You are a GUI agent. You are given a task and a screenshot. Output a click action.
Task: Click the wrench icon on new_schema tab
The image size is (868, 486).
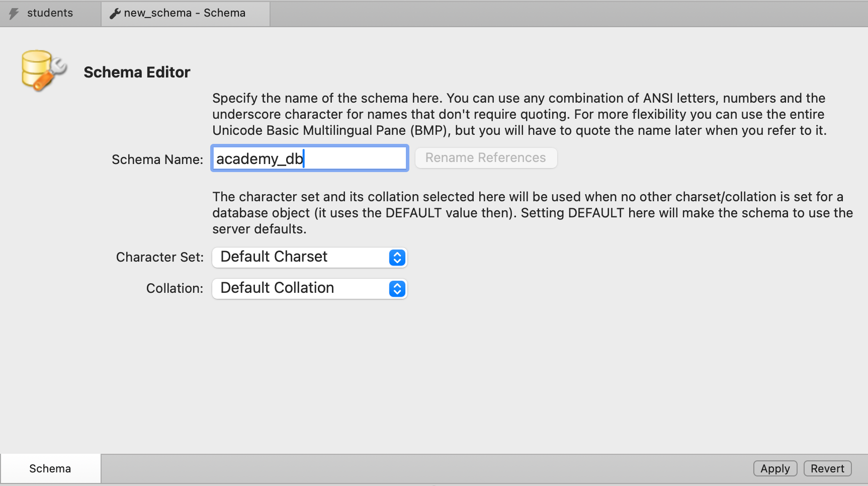[x=115, y=14]
